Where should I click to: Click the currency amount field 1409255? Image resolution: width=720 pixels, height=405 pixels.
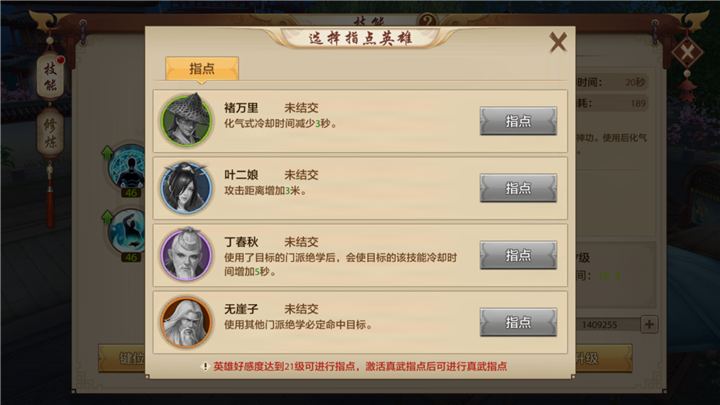pyautogui.click(x=607, y=325)
